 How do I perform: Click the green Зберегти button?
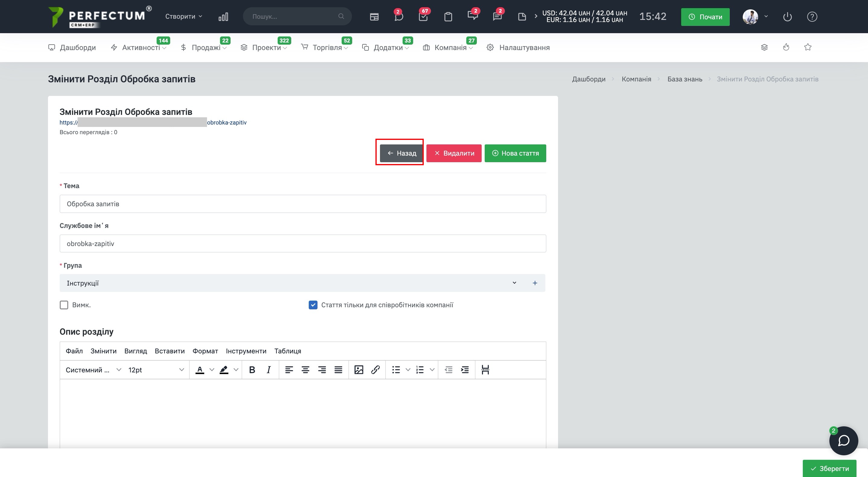pos(829,468)
